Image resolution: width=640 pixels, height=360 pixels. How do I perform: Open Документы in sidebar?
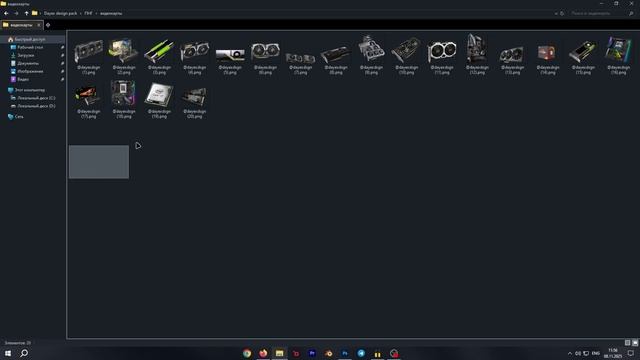pos(28,63)
